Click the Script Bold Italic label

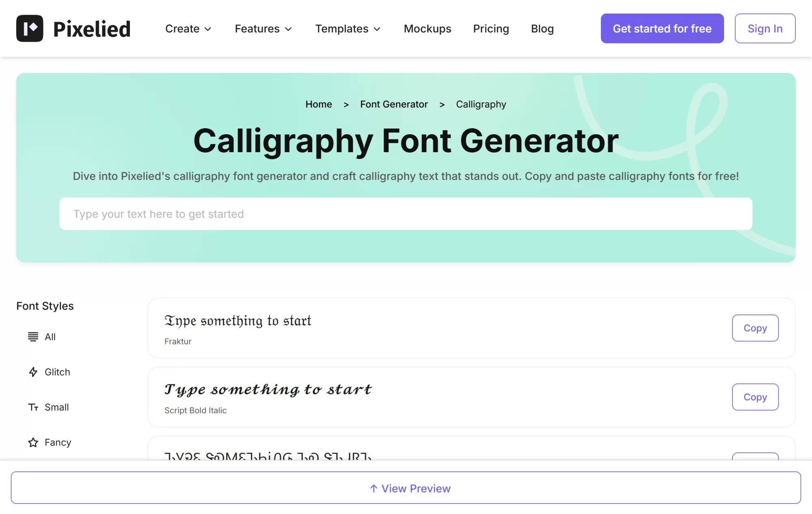(196, 411)
